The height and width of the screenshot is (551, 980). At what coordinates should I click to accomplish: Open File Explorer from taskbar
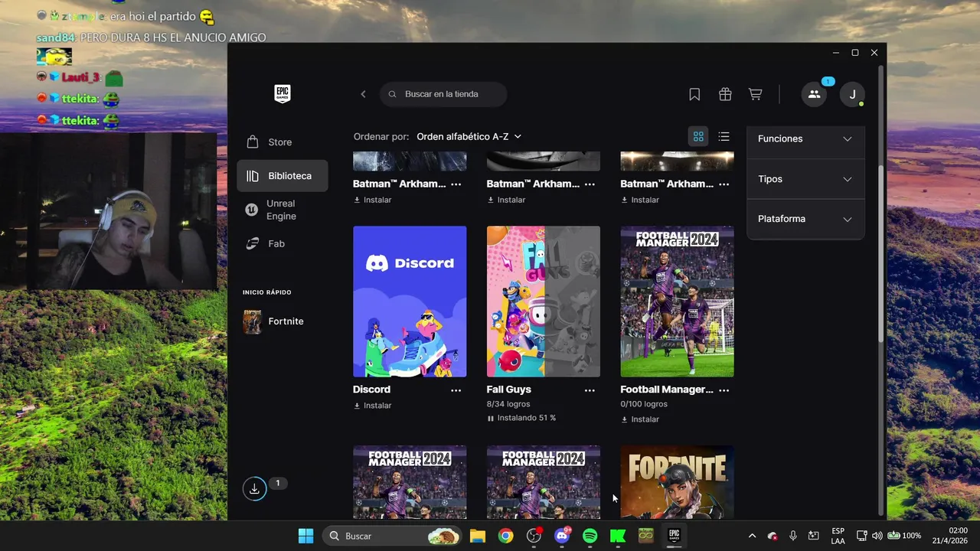478,536
